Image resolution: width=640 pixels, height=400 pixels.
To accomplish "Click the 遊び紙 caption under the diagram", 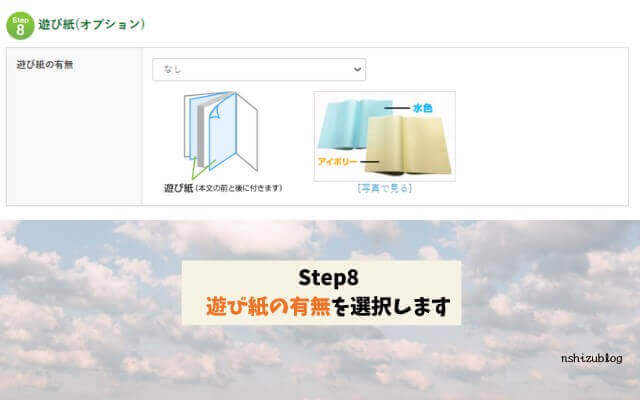I will [x=223, y=188].
